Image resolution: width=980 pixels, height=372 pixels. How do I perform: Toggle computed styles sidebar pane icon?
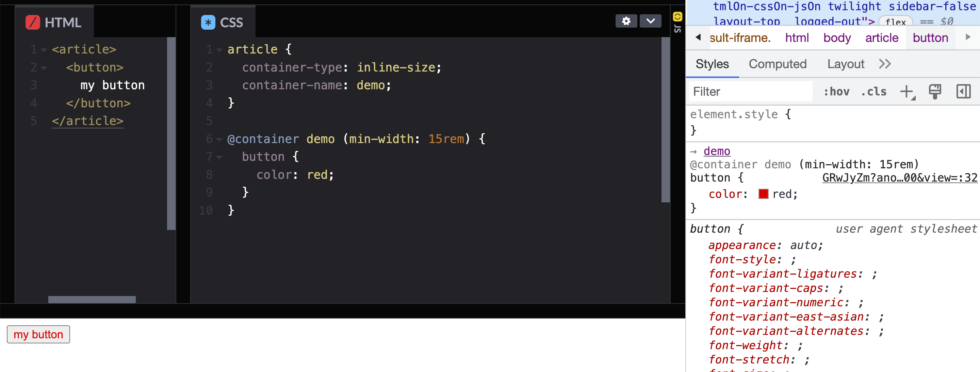pos(963,92)
